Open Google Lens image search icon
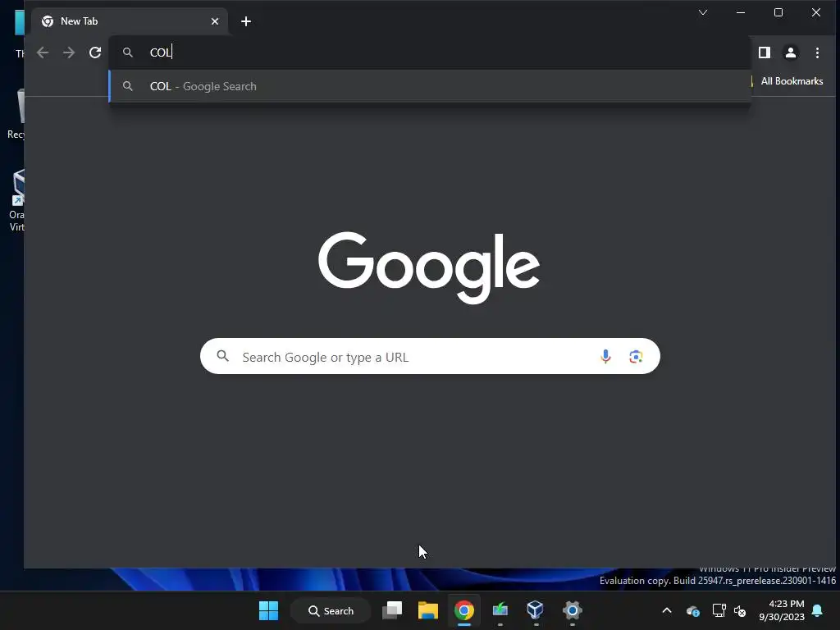Image resolution: width=840 pixels, height=630 pixels. coord(636,356)
